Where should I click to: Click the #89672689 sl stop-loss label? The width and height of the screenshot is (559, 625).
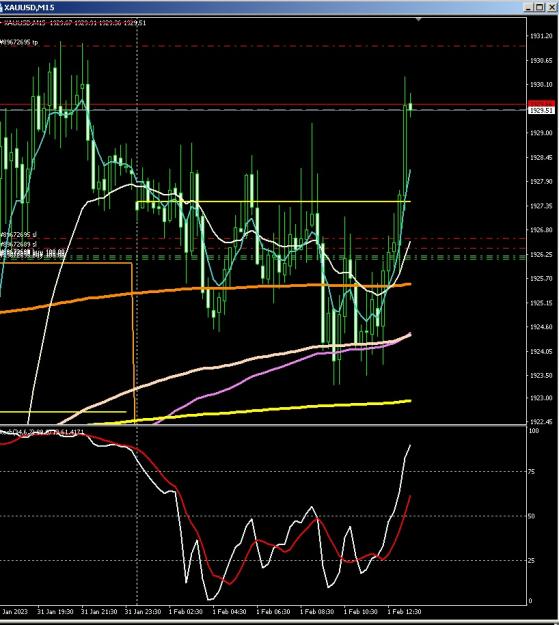pos(18,244)
